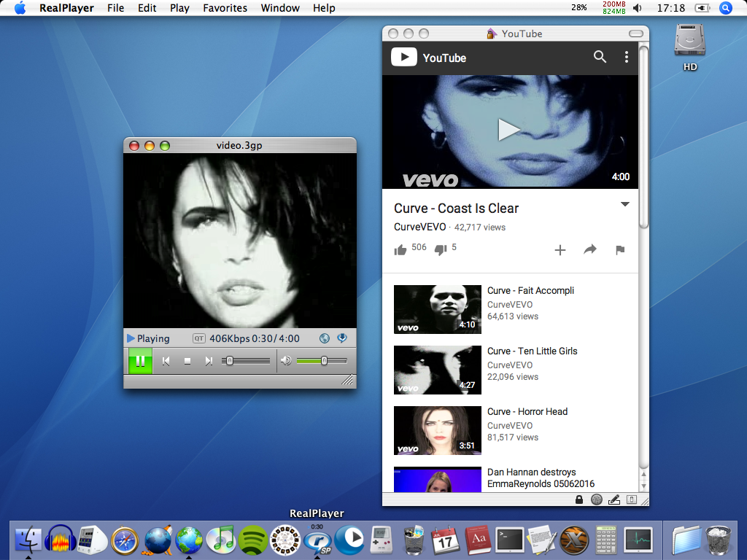Open the Curve - Horror Head title
747x560 pixels.
tap(527, 411)
